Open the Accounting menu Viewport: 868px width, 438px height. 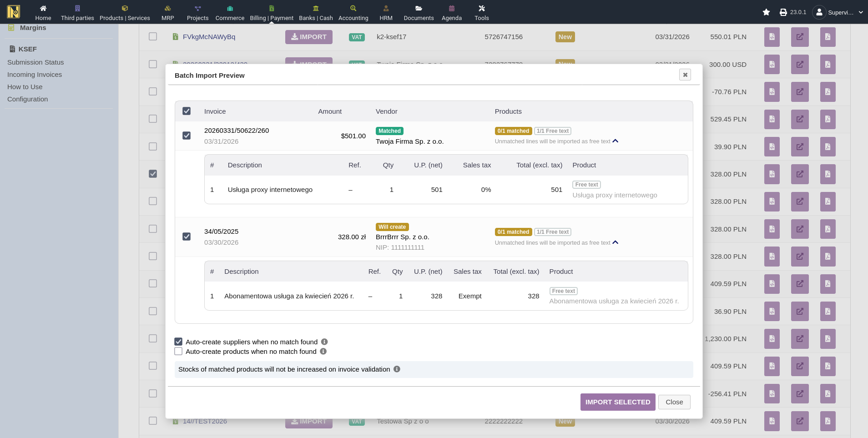coord(353,12)
